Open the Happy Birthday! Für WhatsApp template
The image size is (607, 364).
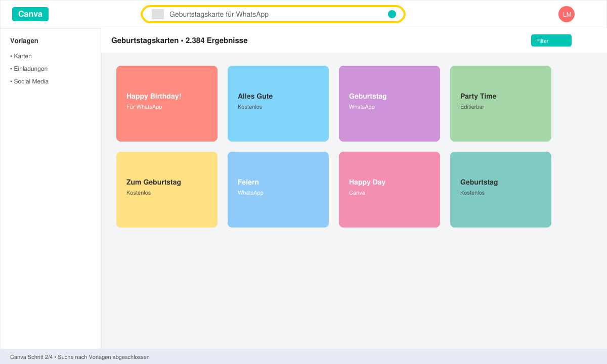tap(167, 104)
